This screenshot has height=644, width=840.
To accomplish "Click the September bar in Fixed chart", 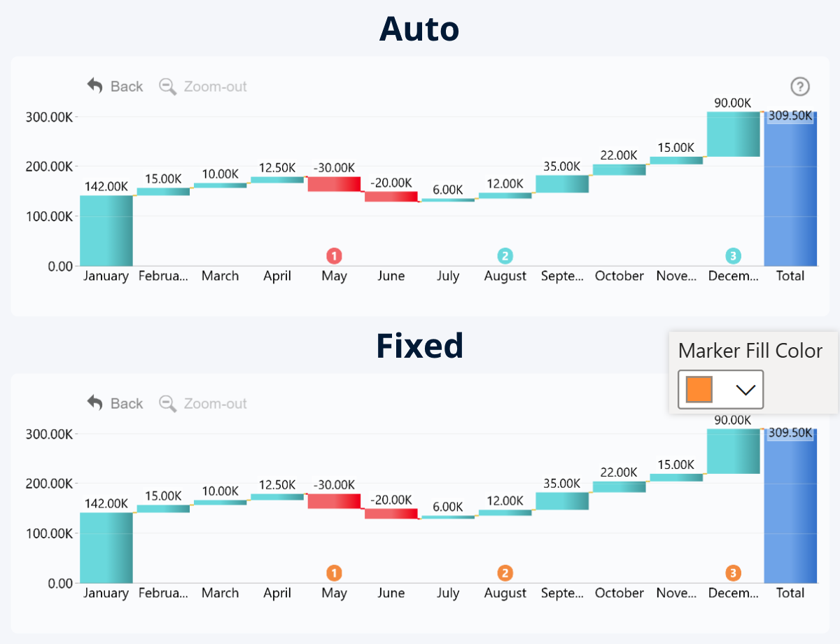I will click(x=562, y=500).
